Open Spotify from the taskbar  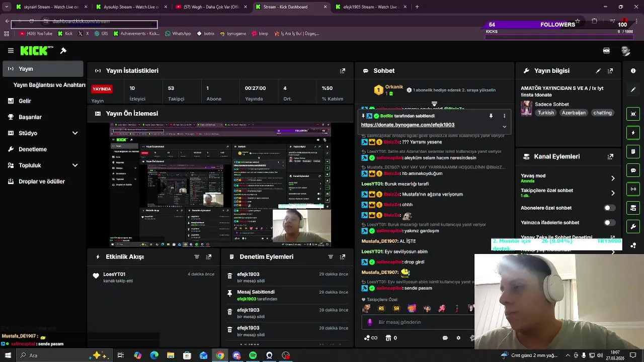pyautogui.click(x=253, y=355)
